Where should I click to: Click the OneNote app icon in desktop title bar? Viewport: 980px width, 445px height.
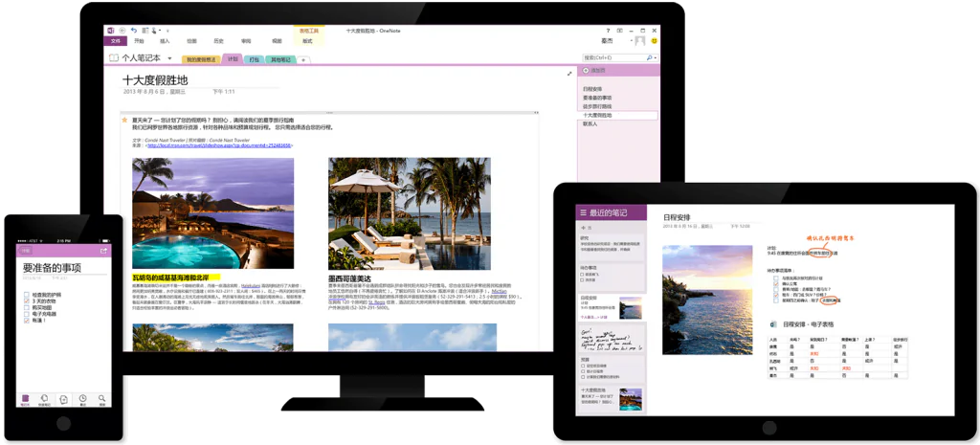(110, 30)
